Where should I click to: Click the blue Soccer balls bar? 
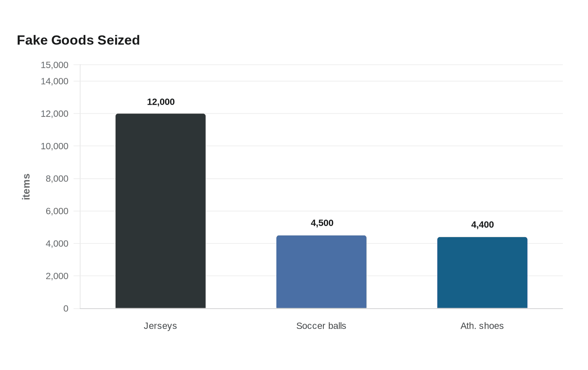coord(321,272)
